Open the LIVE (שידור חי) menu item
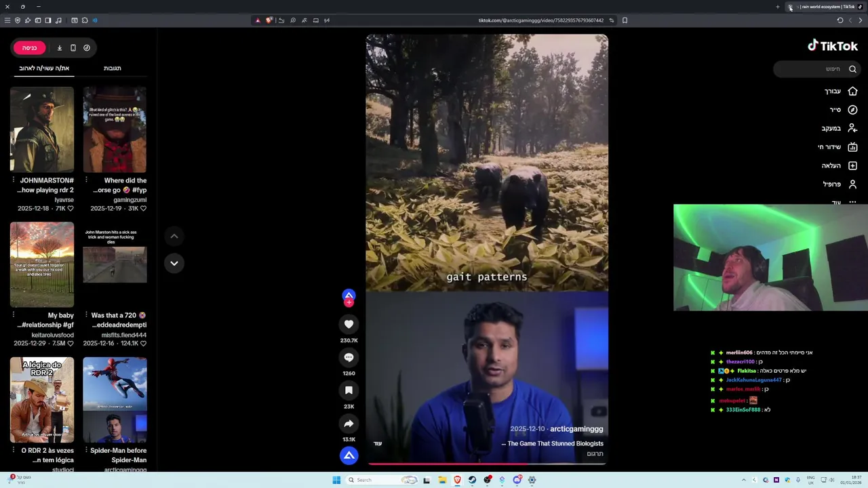Viewport: 868px width, 488px height. coord(837,147)
